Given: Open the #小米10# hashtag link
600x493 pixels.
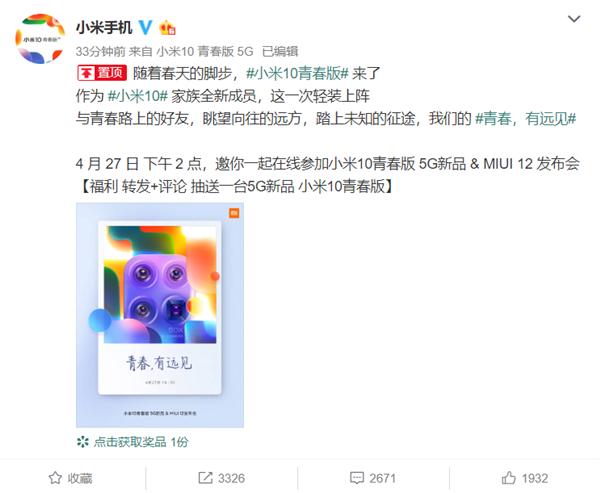Looking at the screenshot, I should 138,96.
